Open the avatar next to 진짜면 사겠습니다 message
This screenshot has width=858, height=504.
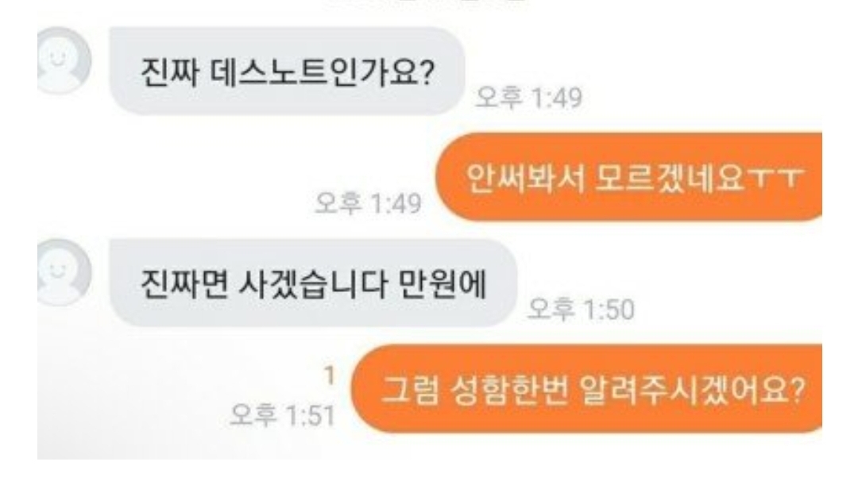click(64, 271)
